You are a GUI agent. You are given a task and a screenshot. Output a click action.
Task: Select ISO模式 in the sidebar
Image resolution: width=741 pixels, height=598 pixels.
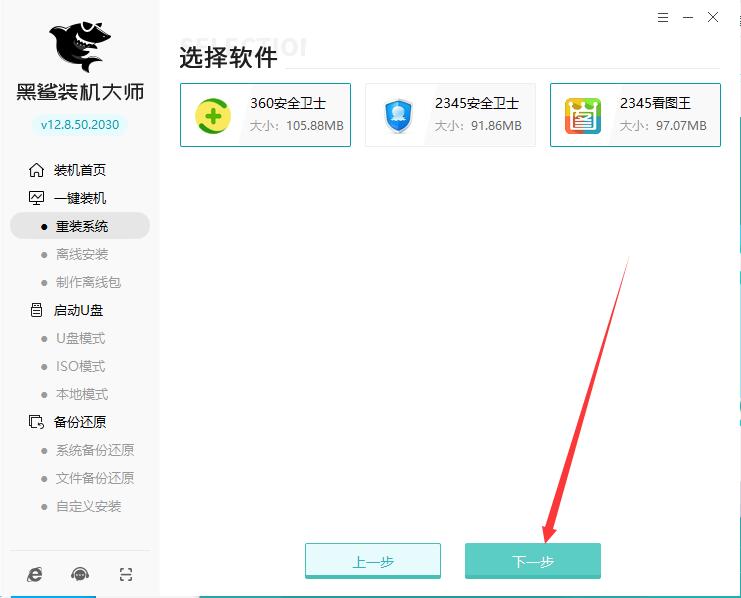coord(80,366)
